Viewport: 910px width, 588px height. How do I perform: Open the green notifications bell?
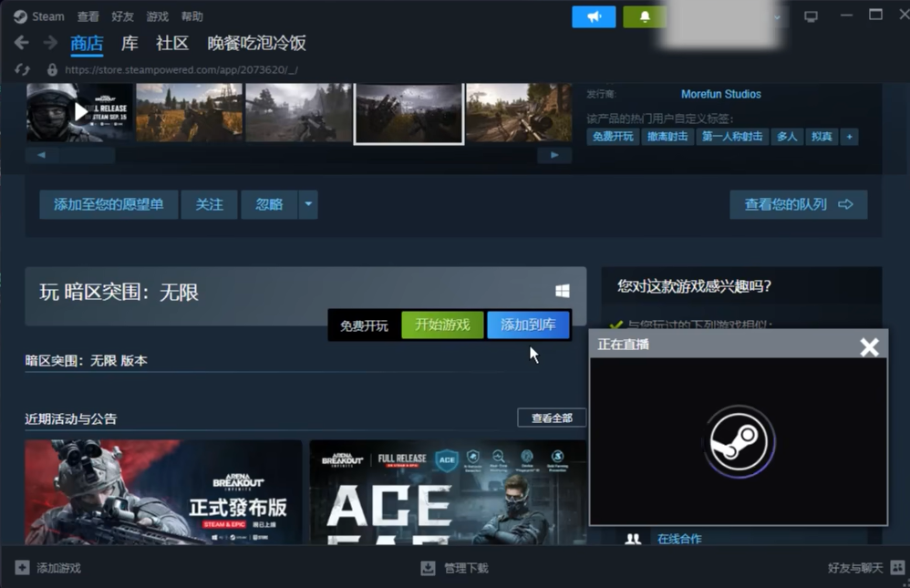pyautogui.click(x=646, y=16)
